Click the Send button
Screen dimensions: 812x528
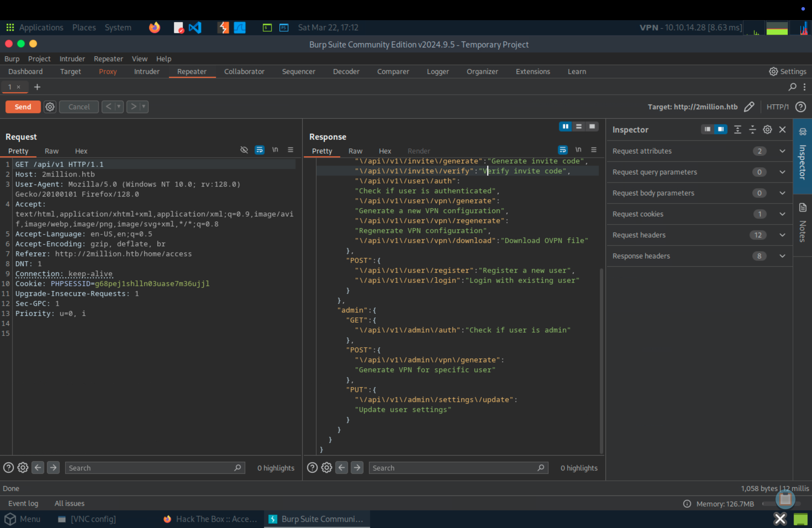[x=23, y=107]
